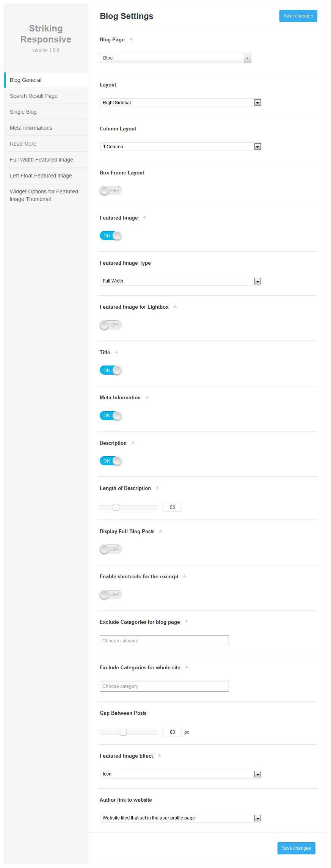Click the plus icon next to Title
The image size is (331, 868).
pyautogui.click(x=117, y=352)
